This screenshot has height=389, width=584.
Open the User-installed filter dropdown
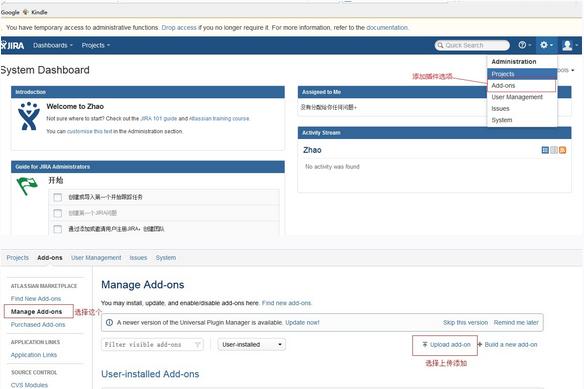(x=252, y=345)
